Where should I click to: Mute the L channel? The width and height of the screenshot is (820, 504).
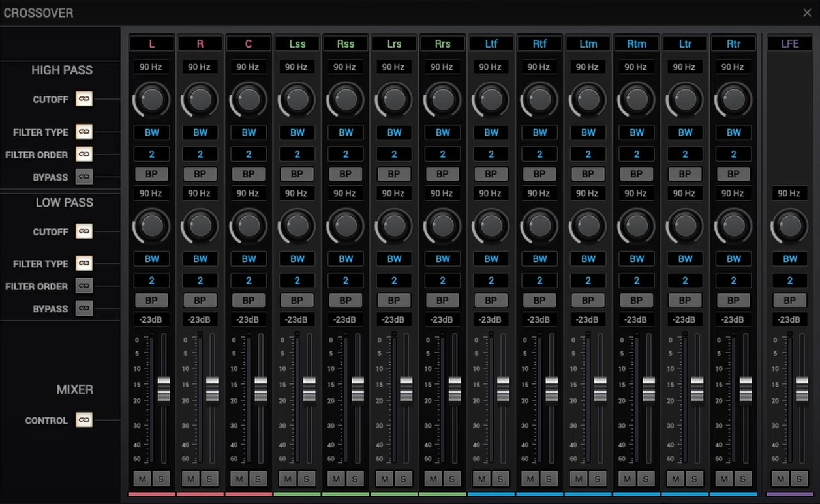tap(142, 479)
